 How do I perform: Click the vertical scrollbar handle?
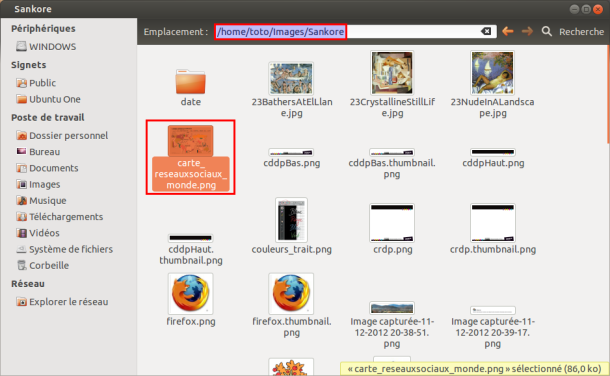pyautogui.click(x=608, y=94)
